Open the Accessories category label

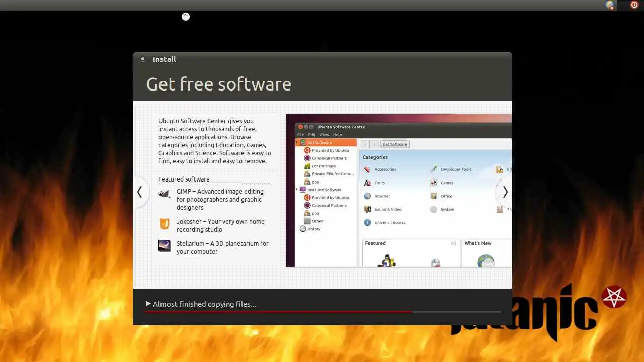coord(385,169)
